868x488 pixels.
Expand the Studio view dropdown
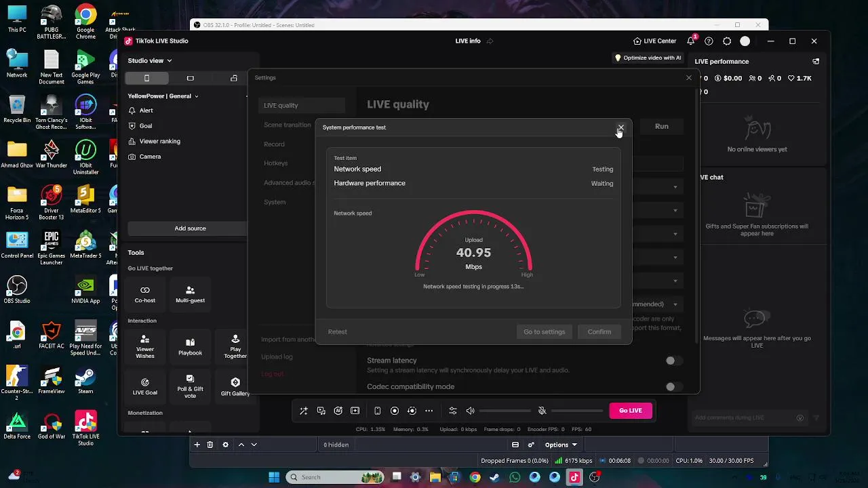(150, 60)
